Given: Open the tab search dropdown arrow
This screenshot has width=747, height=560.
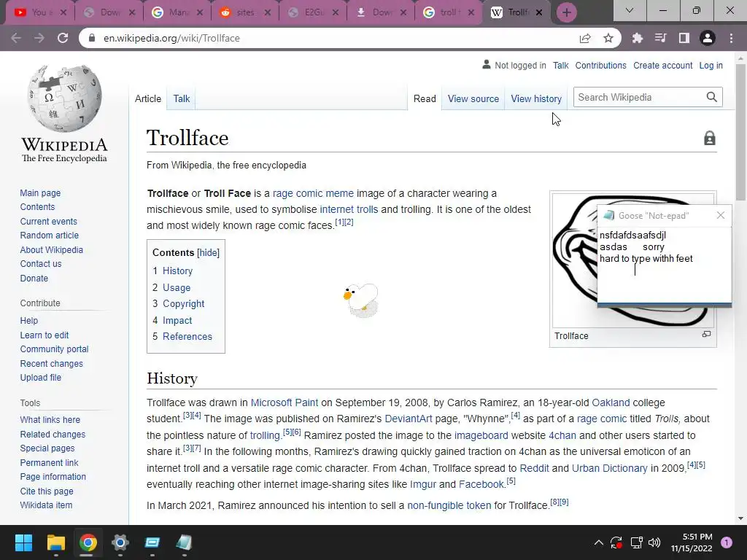Looking at the screenshot, I should (630, 10).
